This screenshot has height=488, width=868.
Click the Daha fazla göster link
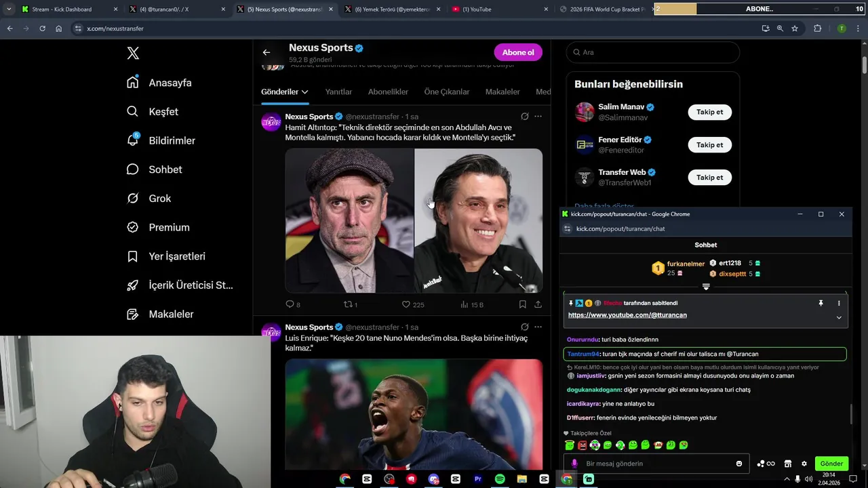point(604,206)
